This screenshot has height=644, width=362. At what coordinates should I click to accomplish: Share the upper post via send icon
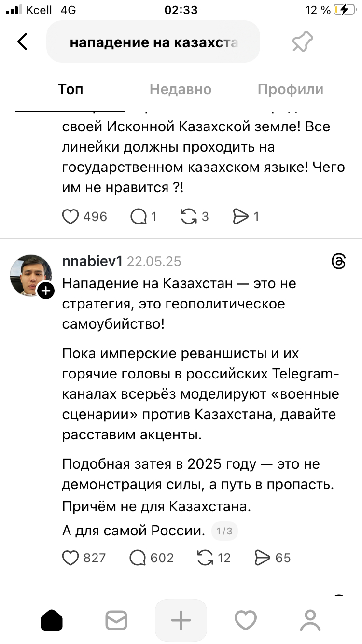point(240,217)
